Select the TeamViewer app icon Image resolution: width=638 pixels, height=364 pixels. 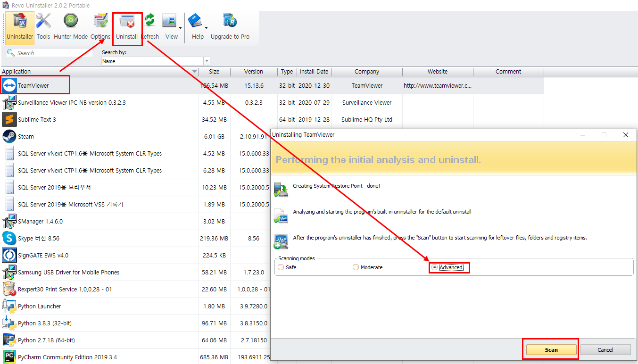[9, 85]
